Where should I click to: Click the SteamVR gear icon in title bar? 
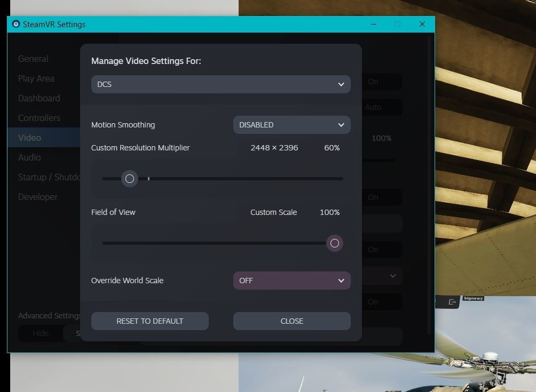(x=16, y=24)
